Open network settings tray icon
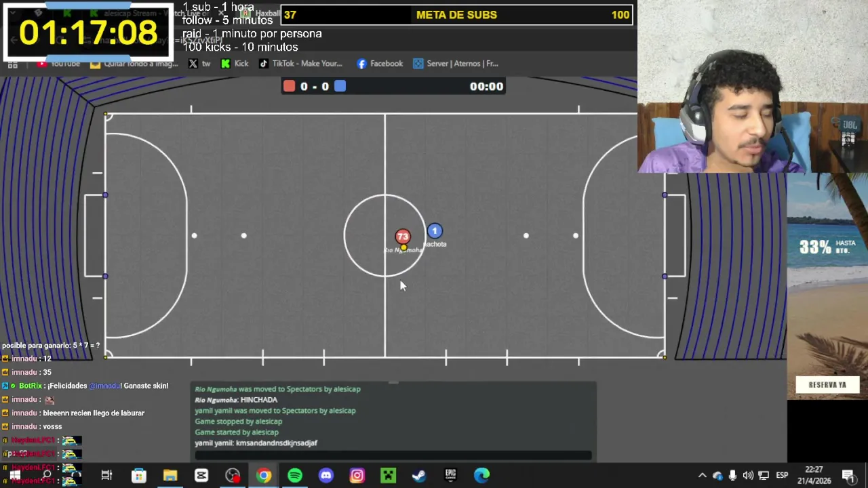 pyautogui.click(x=764, y=475)
